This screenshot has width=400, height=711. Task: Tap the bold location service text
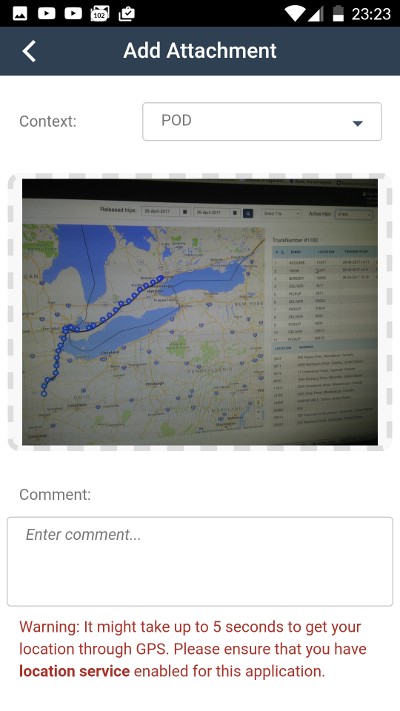(x=74, y=671)
